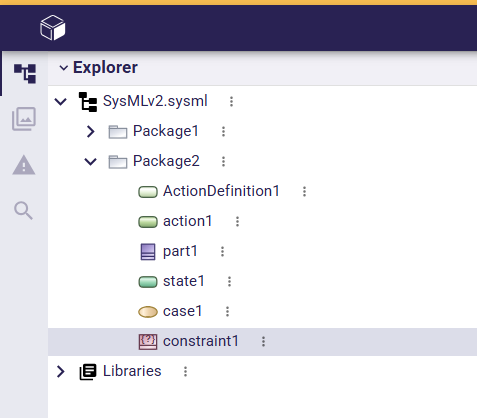Viewport: 477px width, 418px height.
Task: Click the ActionDefinition1 rounded rectangle icon
Action: tap(148, 192)
